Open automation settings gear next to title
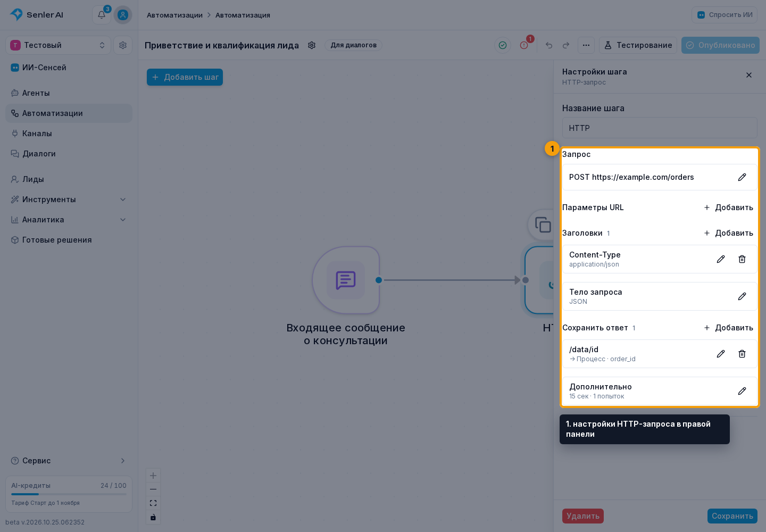Viewport: 766px width, 532px height. (312, 45)
